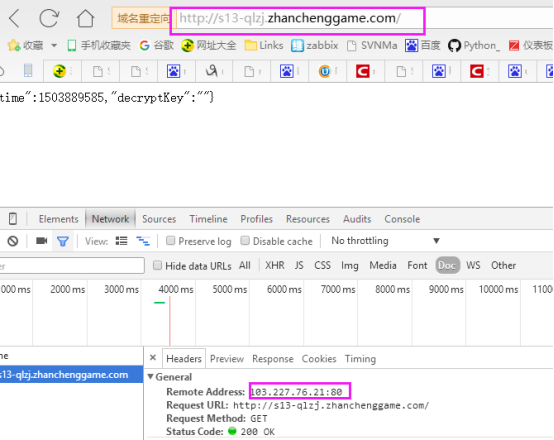Toggle the capture screenshots camera icon
The height and width of the screenshot is (440, 554).
coord(41,241)
